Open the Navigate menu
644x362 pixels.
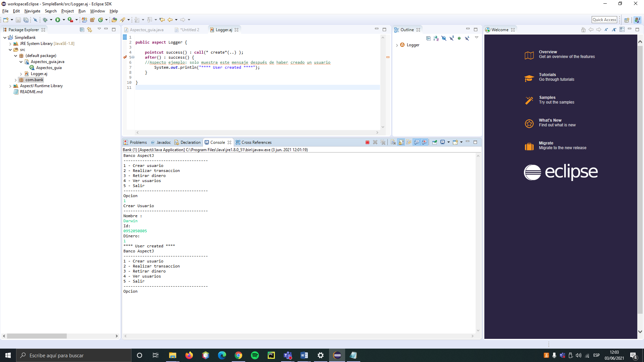tap(32, 11)
